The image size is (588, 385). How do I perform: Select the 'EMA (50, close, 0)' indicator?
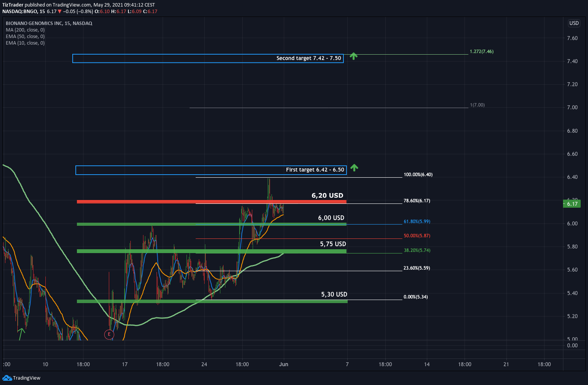tap(25, 36)
